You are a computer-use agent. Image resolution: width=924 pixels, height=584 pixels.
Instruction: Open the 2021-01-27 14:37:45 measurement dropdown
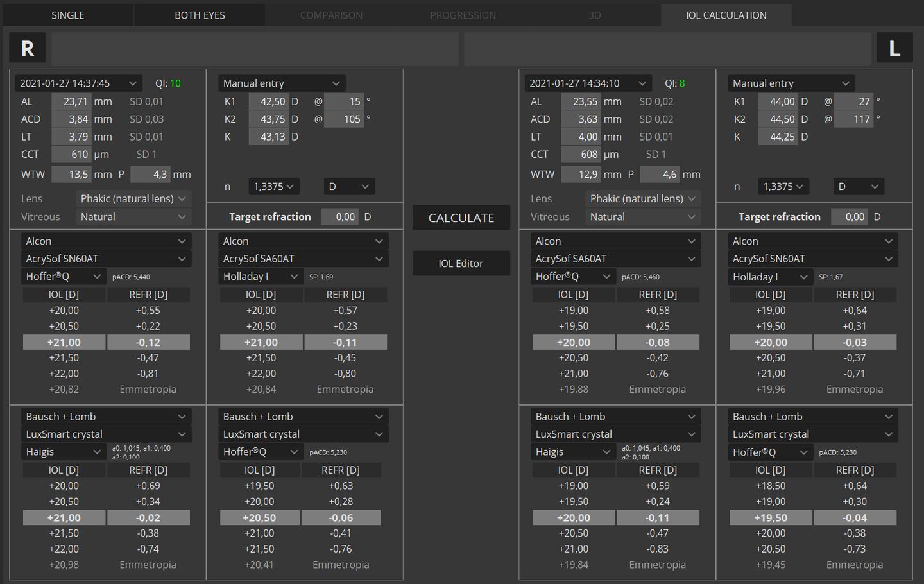coord(78,83)
